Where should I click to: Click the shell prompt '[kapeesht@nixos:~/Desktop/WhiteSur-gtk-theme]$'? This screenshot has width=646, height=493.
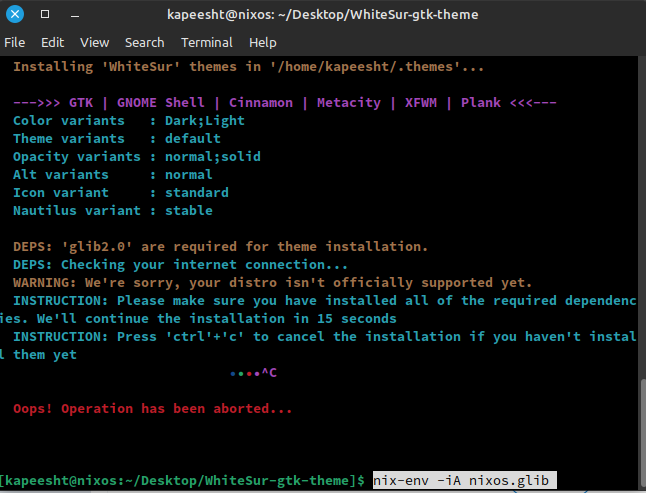(x=183, y=481)
